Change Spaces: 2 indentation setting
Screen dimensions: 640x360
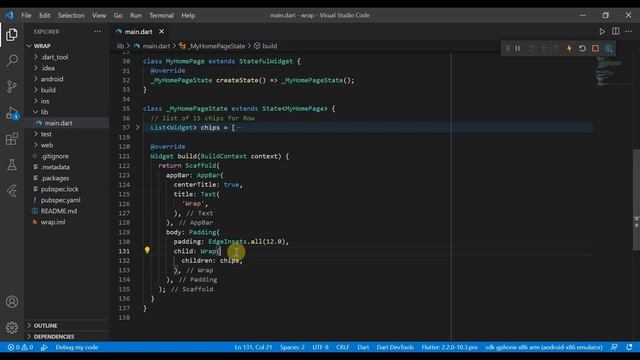point(292,347)
